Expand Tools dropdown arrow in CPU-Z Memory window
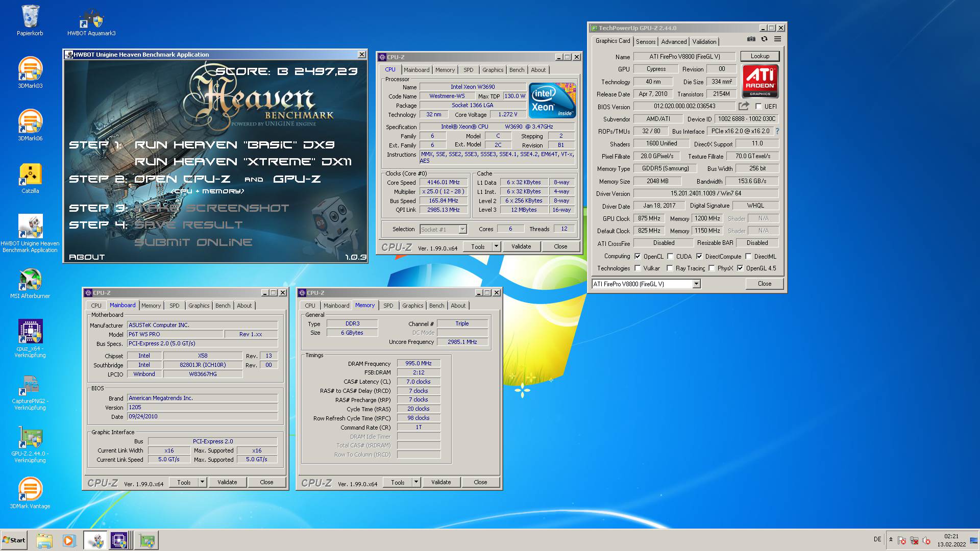 tap(416, 482)
